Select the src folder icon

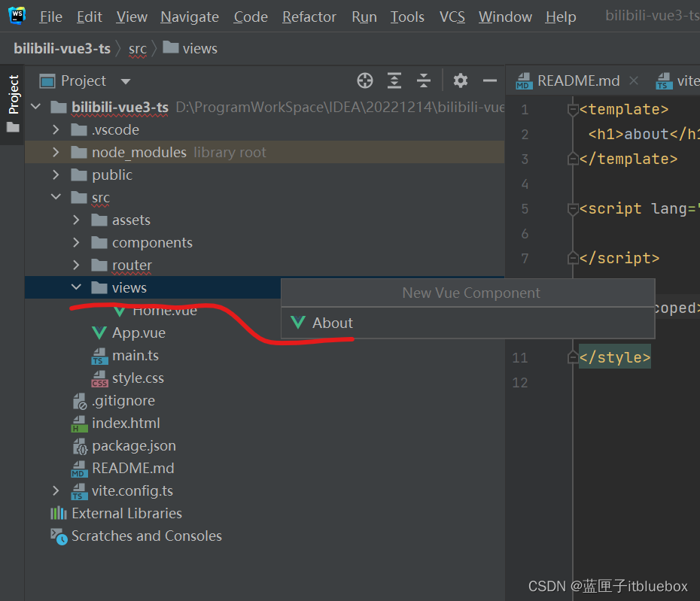[79, 197]
